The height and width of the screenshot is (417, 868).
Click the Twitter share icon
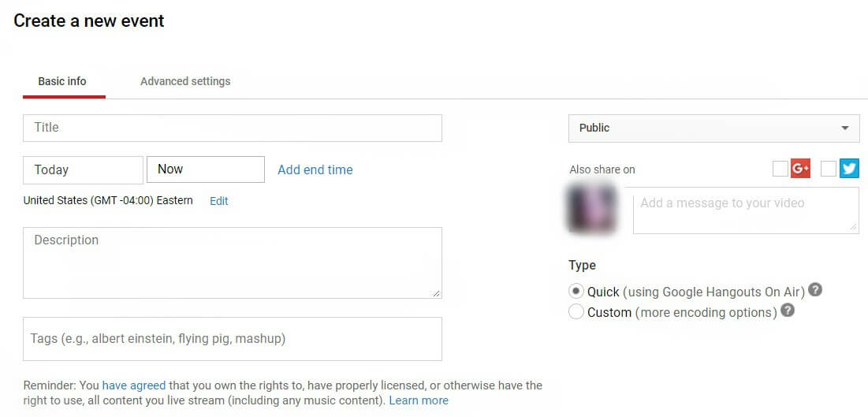(x=849, y=169)
